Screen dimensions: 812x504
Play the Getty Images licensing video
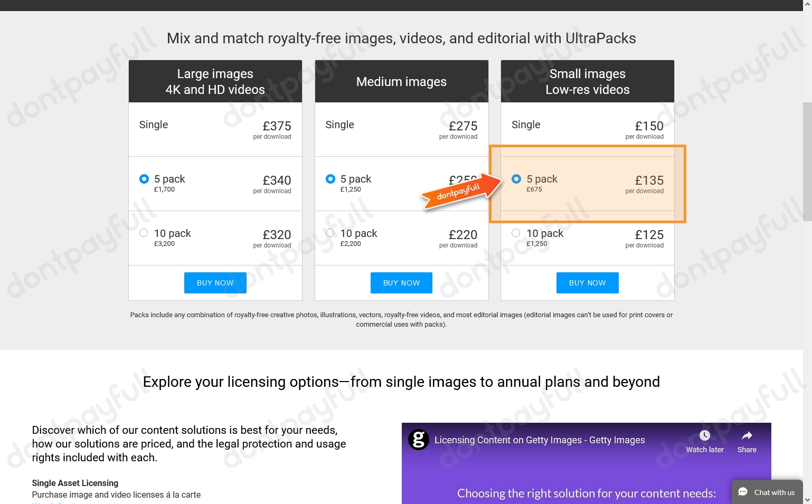[586, 463]
